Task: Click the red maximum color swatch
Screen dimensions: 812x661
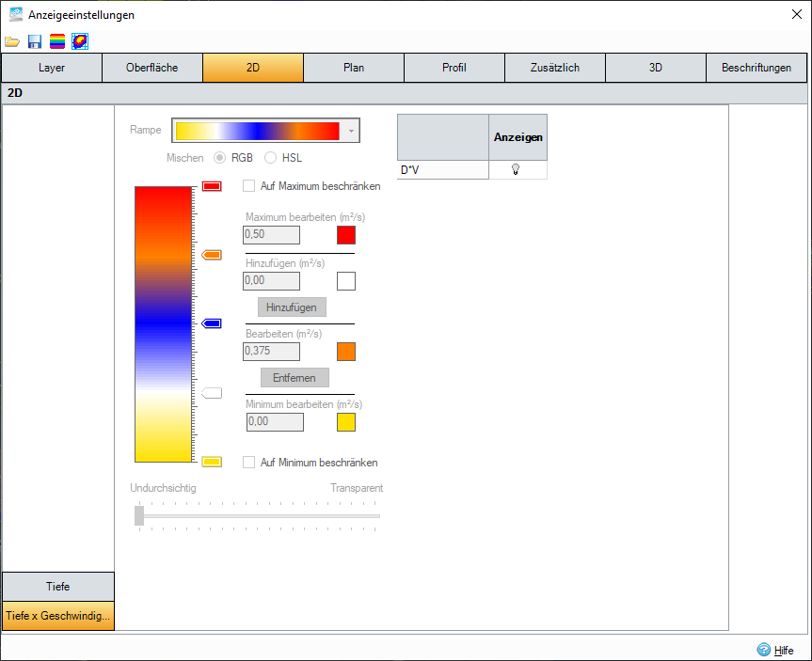Action: [346, 235]
